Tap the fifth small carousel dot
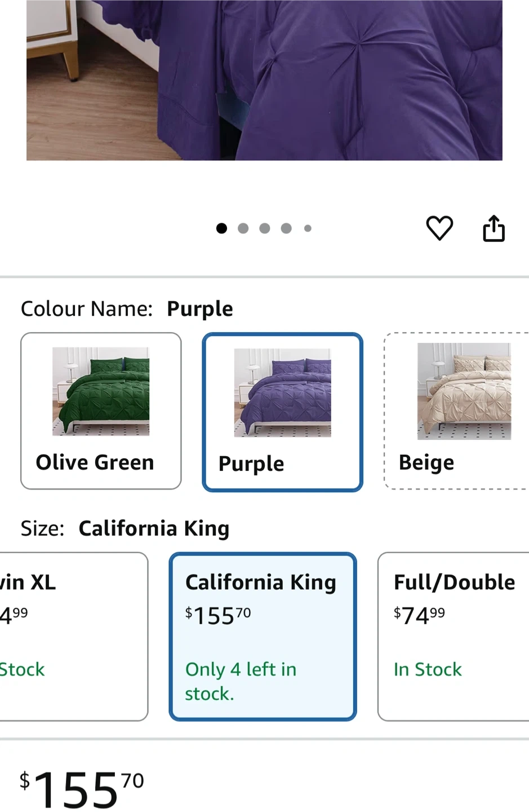The height and width of the screenshot is (812, 529). point(308,228)
